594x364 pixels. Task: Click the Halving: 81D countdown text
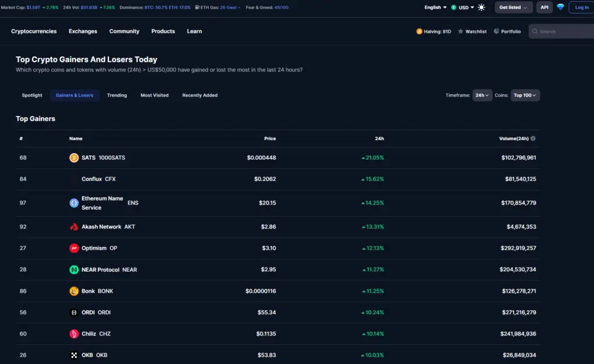coord(437,31)
